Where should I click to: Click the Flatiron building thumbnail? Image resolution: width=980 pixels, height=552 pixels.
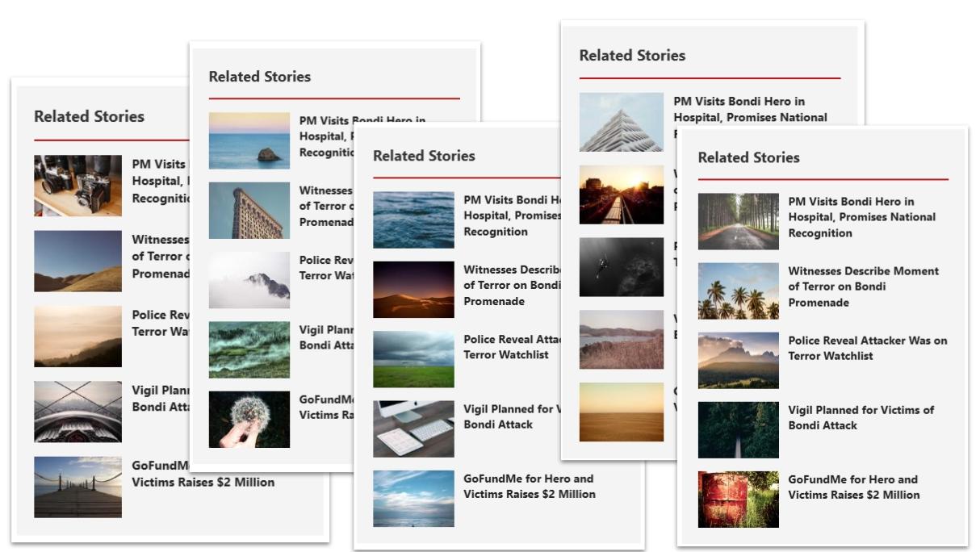(x=249, y=210)
